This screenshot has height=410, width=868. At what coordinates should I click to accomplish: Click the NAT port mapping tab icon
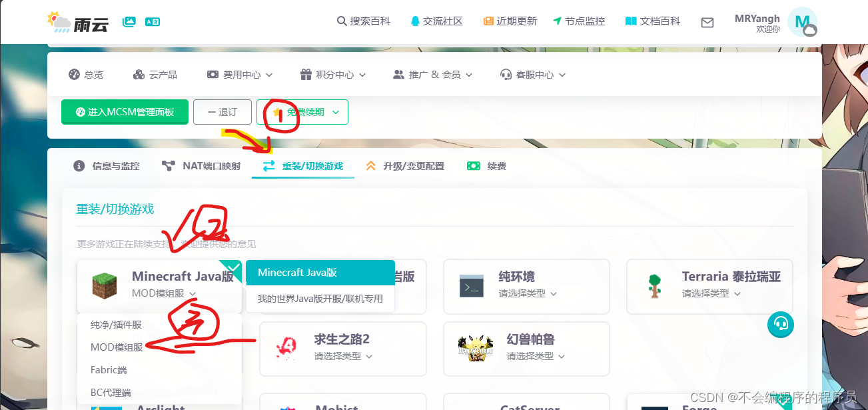tap(169, 166)
